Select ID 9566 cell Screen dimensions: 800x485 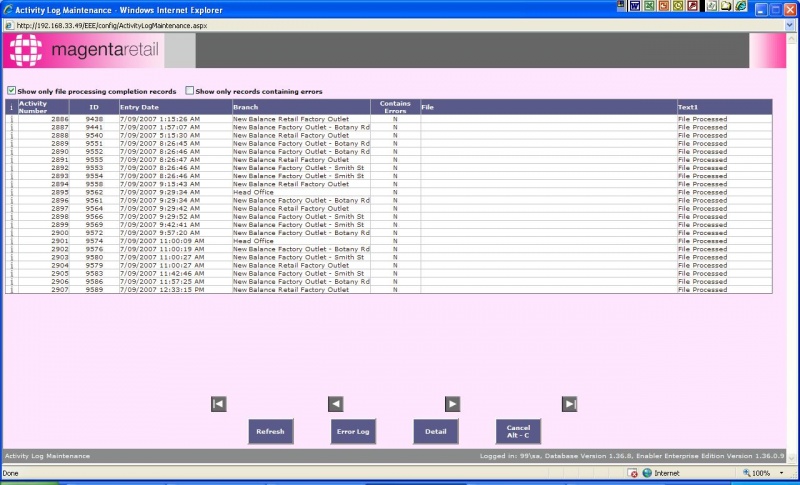(x=94, y=217)
